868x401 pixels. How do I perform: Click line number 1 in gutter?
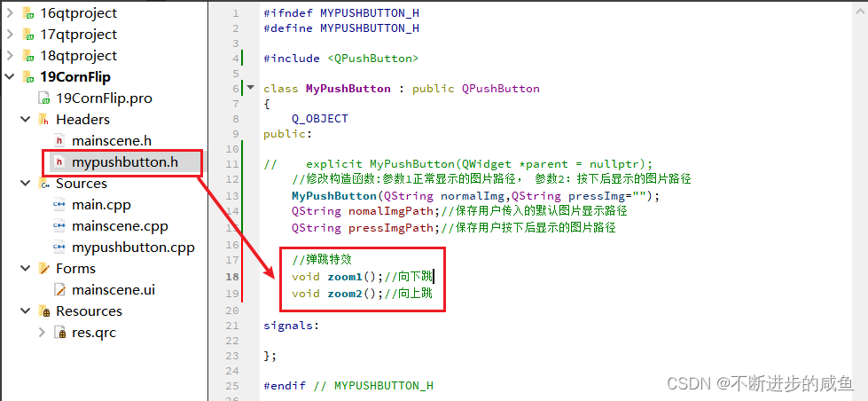coord(237,13)
